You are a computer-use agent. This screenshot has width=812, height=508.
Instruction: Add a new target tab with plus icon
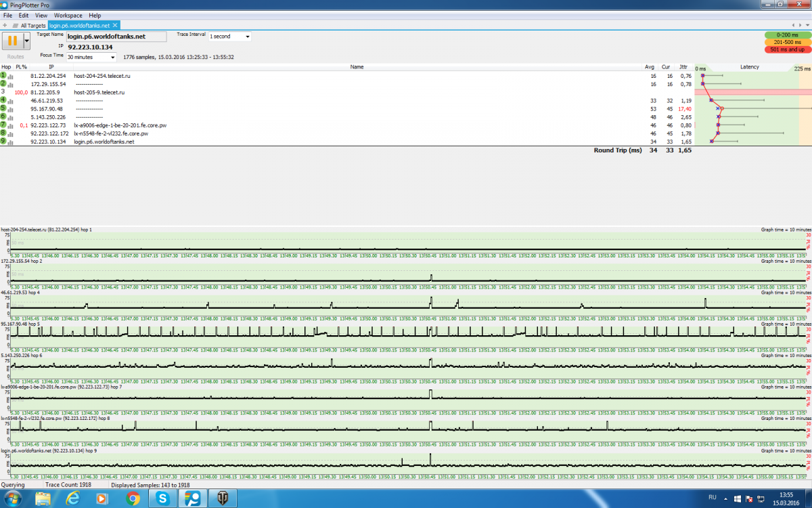5,25
